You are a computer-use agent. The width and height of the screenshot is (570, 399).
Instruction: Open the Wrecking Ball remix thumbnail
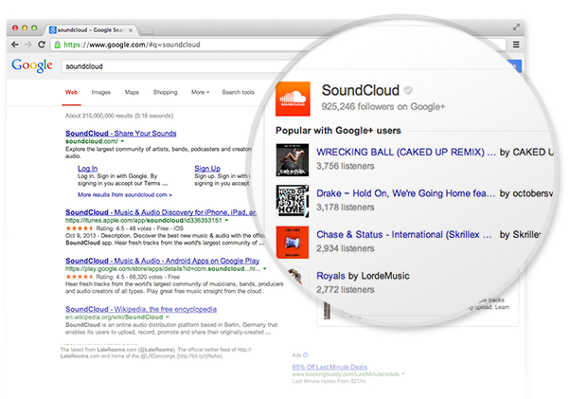[x=292, y=160]
